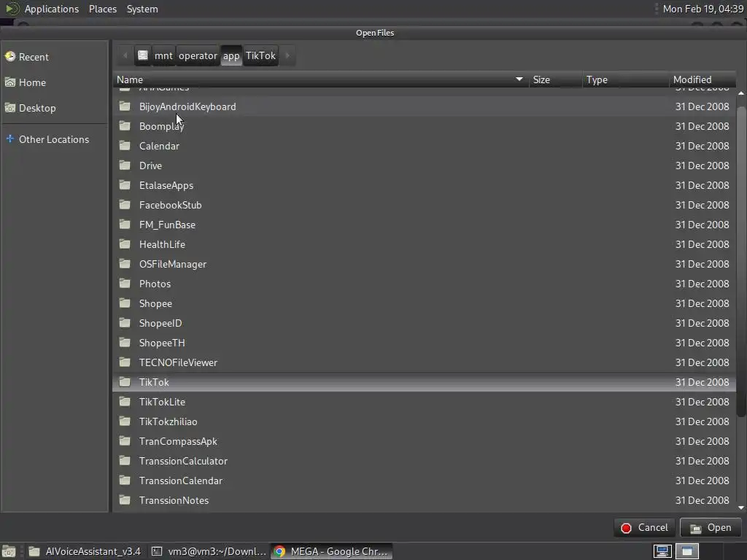
Task: Select the TikTokLite row name text
Action: point(162,402)
